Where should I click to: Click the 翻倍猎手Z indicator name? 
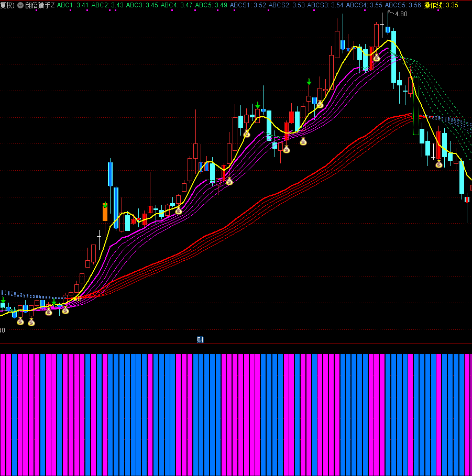[x=40, y=5]
